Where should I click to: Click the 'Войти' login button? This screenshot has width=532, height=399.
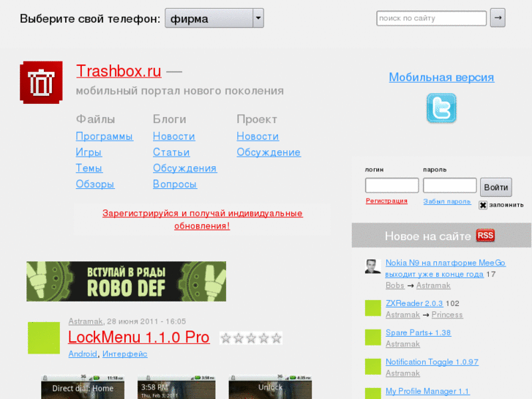pos(495,187)
